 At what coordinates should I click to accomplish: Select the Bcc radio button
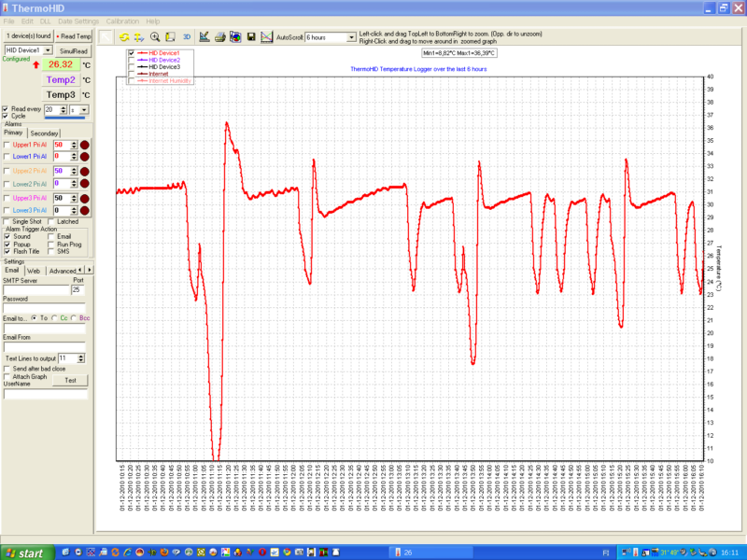click(73, 318)
